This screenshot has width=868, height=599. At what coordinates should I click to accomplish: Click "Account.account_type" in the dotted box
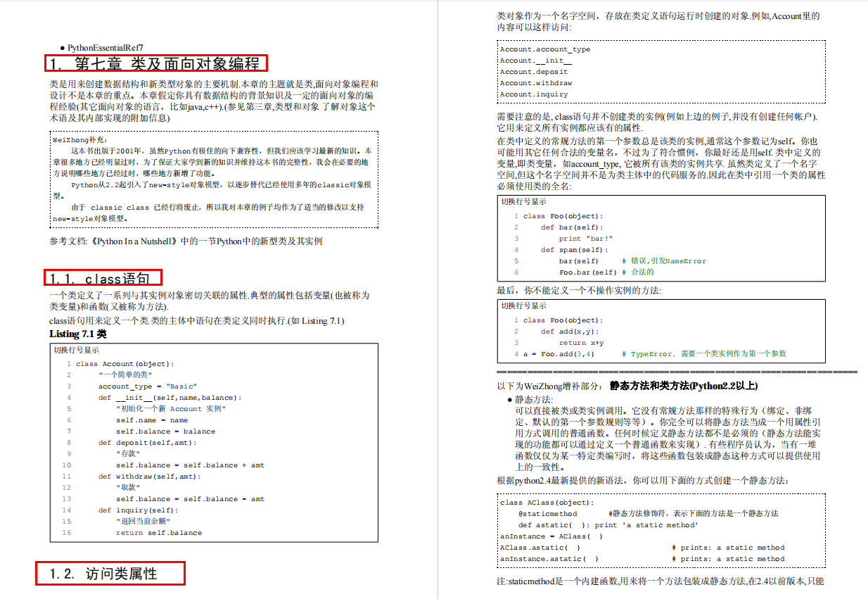[545, 49]
